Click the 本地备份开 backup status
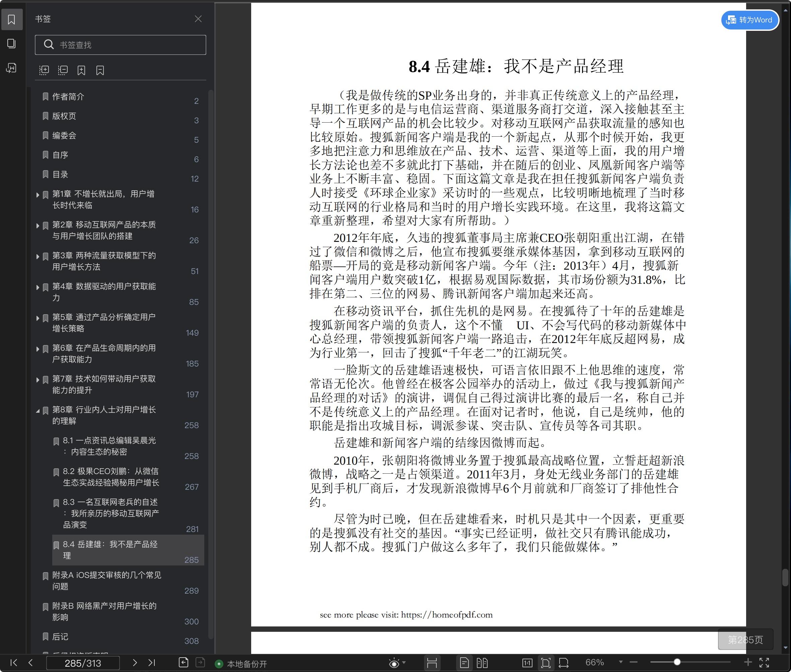 point(241,664)
